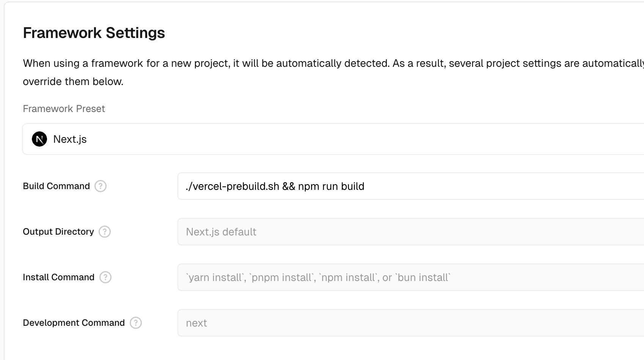
Task: Click the Install Command label
Action: tap(58, 277)
